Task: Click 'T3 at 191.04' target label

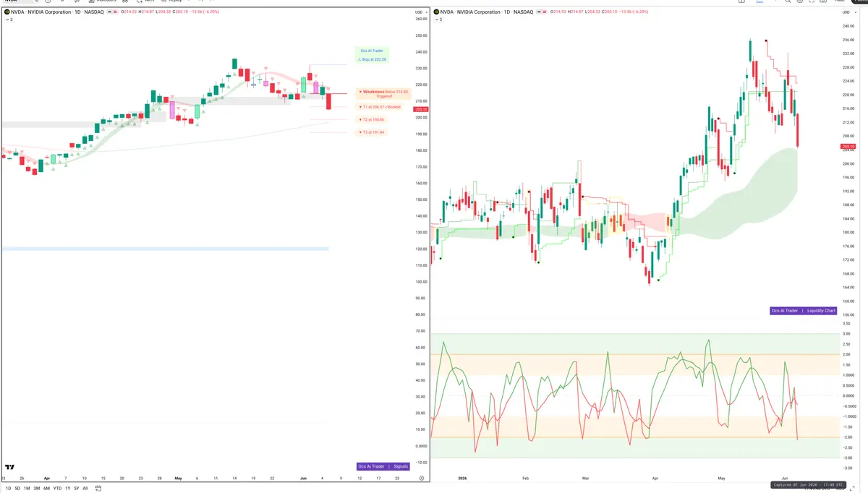Action: click(372, 132)
